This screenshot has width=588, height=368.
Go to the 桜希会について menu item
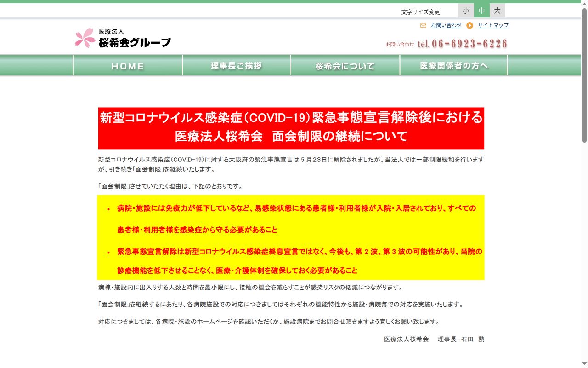click(x=345, y=66)
